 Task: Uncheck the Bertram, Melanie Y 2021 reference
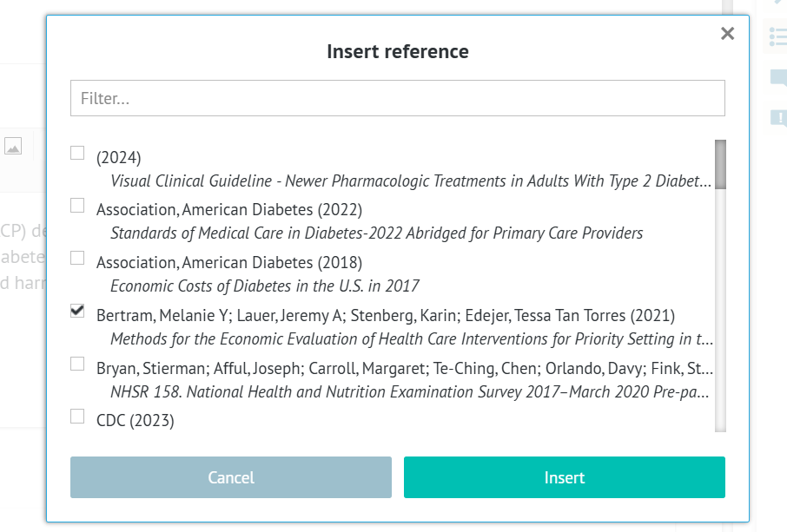[x=77, y=311]
